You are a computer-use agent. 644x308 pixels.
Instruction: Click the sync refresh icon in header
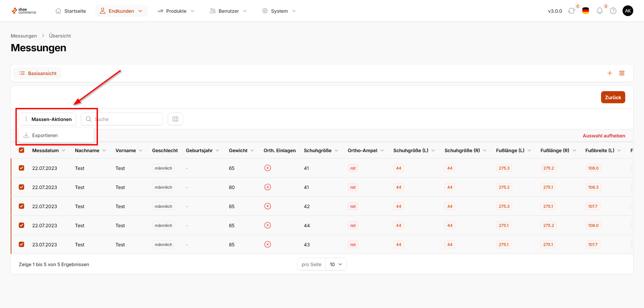571,11
